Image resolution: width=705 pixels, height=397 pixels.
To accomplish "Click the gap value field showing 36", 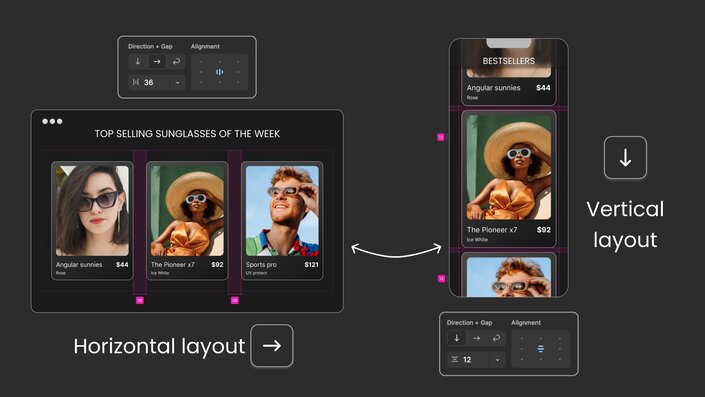I will click(149, 82).
